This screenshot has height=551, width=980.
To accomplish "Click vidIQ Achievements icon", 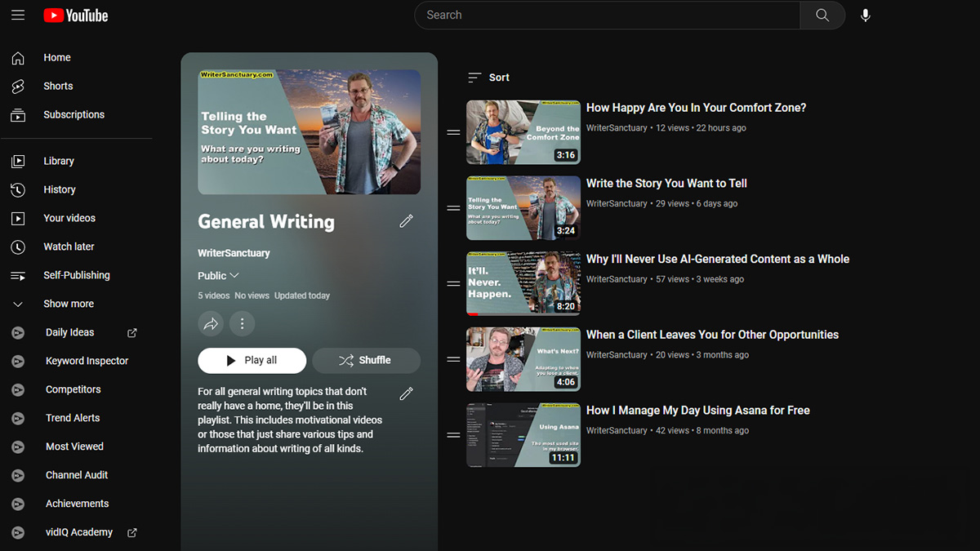I will click(x=18, y=504).
